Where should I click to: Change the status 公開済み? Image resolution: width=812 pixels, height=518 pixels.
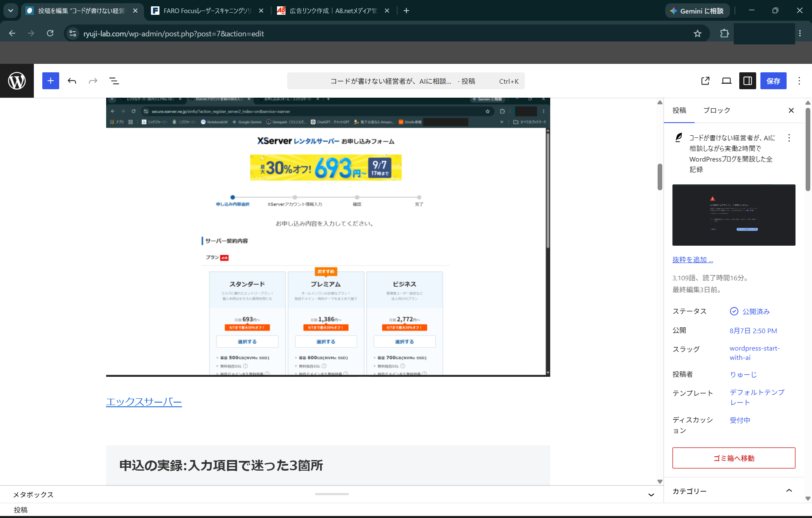(750, 312)
